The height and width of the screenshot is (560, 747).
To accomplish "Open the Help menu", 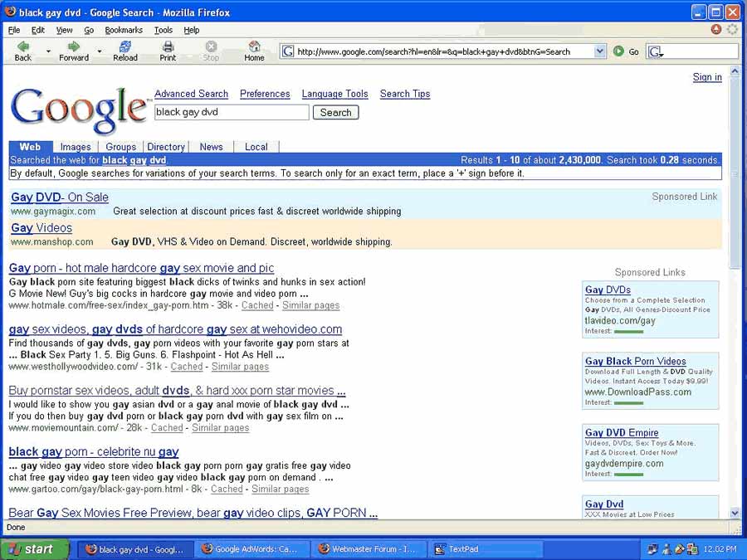I will click(x=192, y=30).
